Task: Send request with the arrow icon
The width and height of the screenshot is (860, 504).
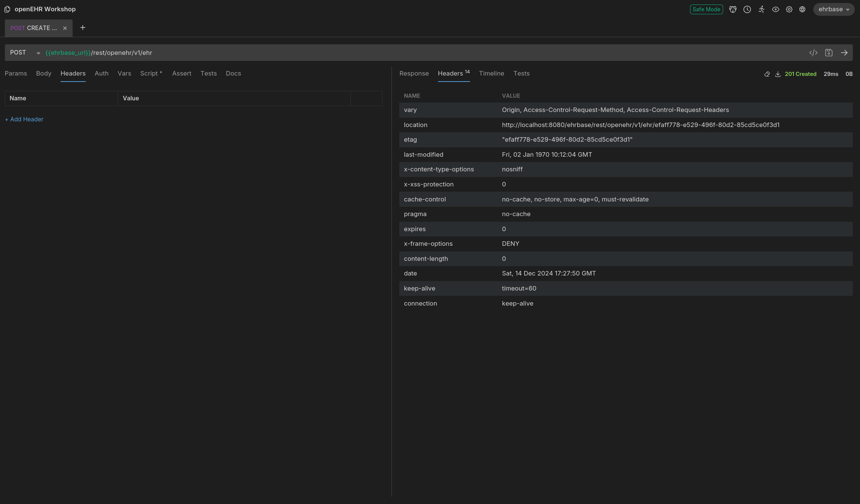Action: tap(844, 53)
